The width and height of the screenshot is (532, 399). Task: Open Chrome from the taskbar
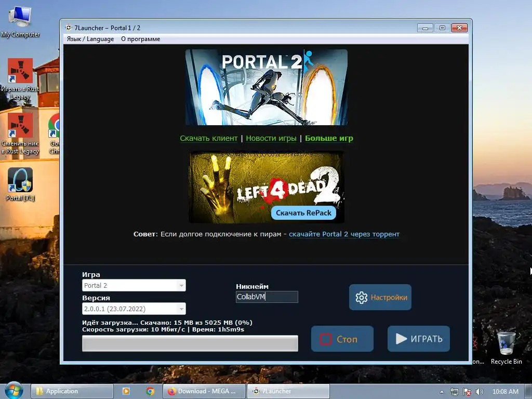coord(150,391)
